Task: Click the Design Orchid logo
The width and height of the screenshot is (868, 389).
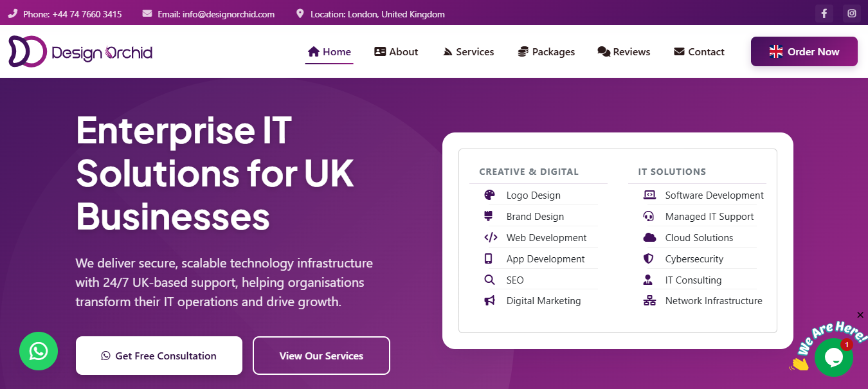Action: [80, 51]
